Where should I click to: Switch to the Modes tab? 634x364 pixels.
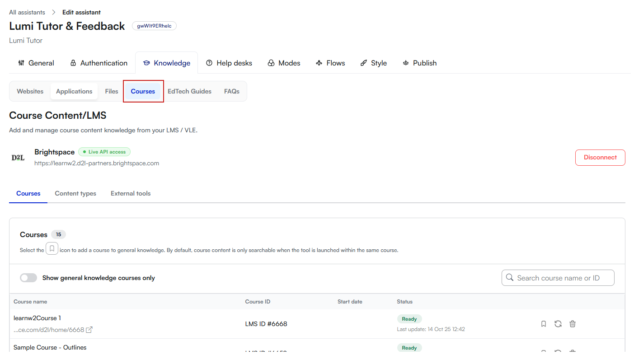[x=284, y=63]
